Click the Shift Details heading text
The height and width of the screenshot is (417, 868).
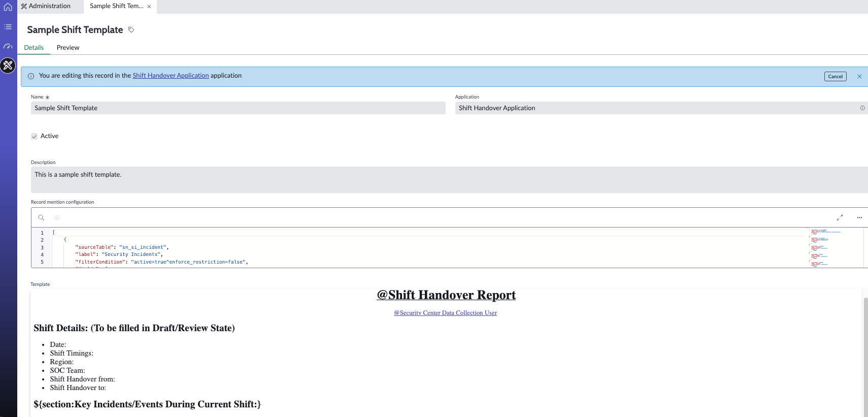(x=134, y=328)
